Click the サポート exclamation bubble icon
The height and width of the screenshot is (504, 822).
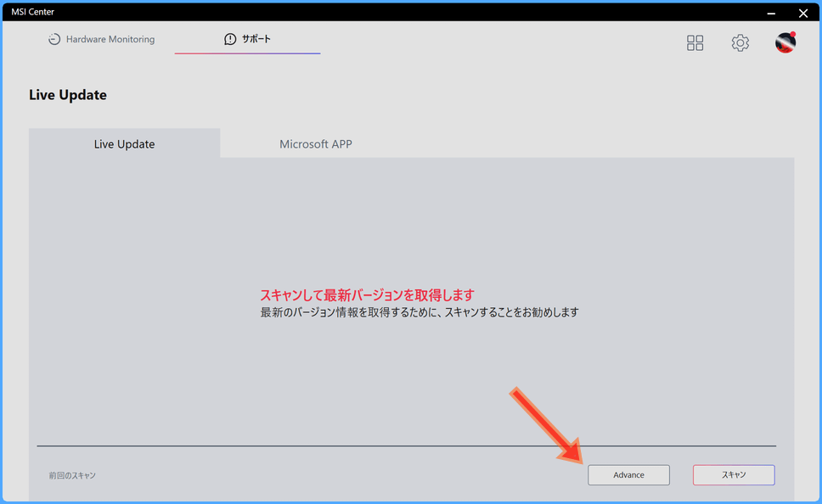click(x=229, y=39)
